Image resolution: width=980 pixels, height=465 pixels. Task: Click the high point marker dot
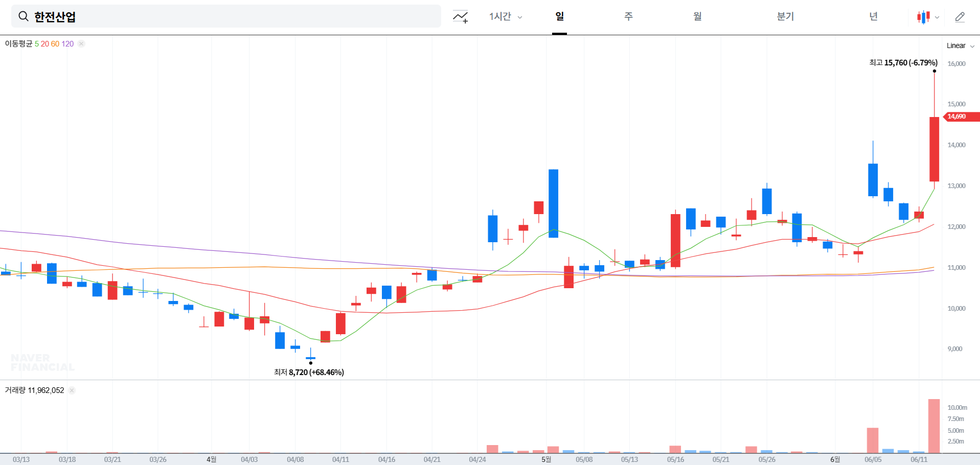click(x=935, y=71)
